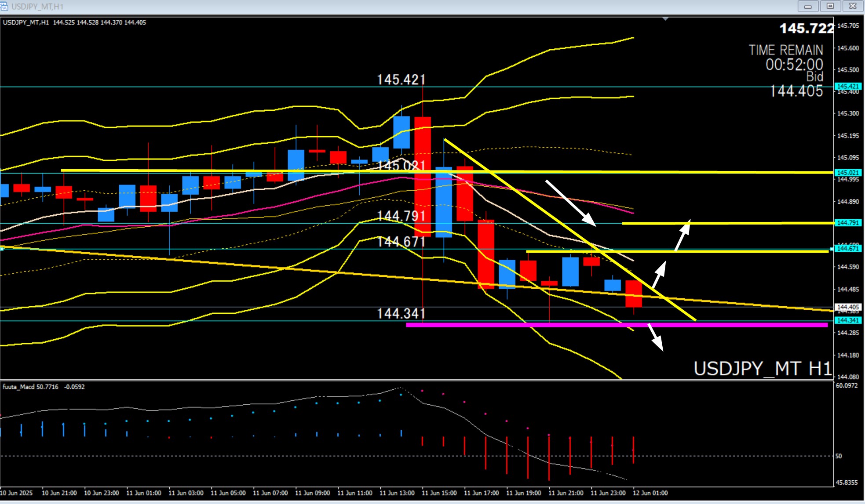Select the 144.791 price level label on the chart

click(x=401, y=216)
